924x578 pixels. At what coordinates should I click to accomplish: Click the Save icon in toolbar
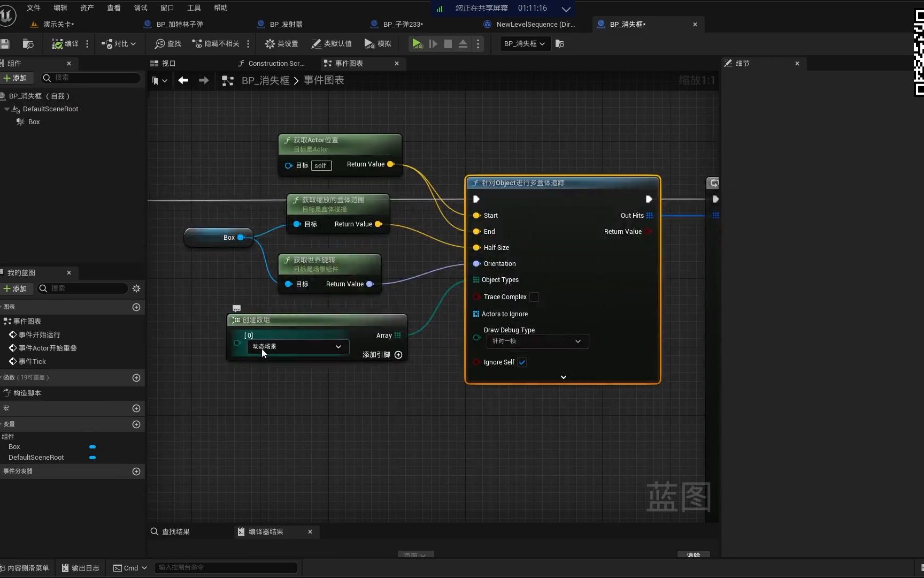[5, 44]
